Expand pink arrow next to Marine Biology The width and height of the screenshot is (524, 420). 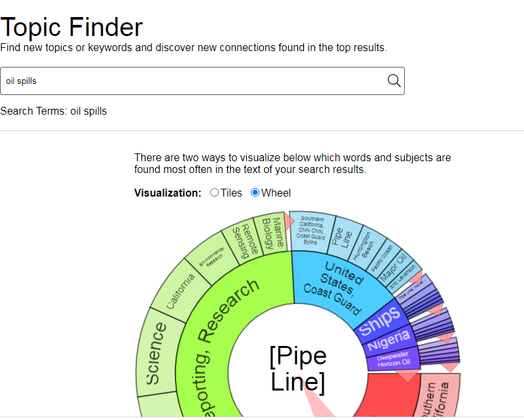pyautogui.click(x=289, y=223)
